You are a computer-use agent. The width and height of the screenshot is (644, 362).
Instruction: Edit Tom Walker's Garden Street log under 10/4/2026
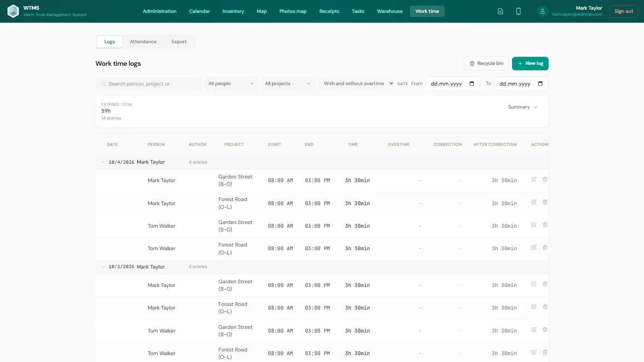click(534, 225)
